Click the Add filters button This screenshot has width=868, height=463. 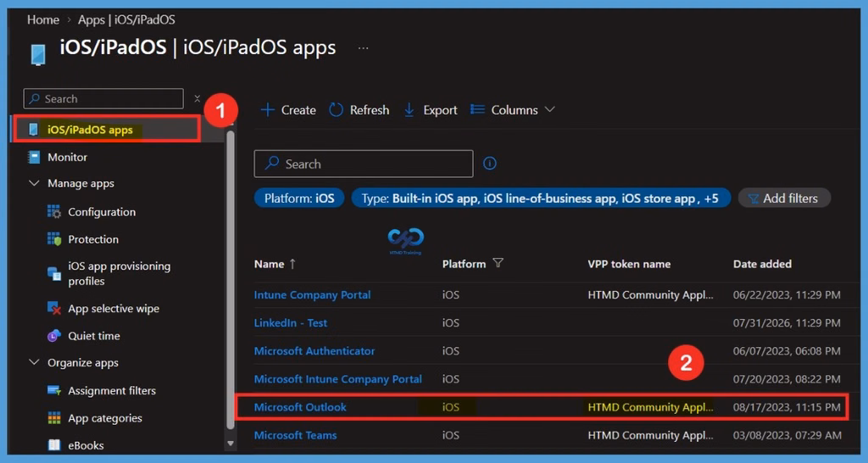[784, 198]
